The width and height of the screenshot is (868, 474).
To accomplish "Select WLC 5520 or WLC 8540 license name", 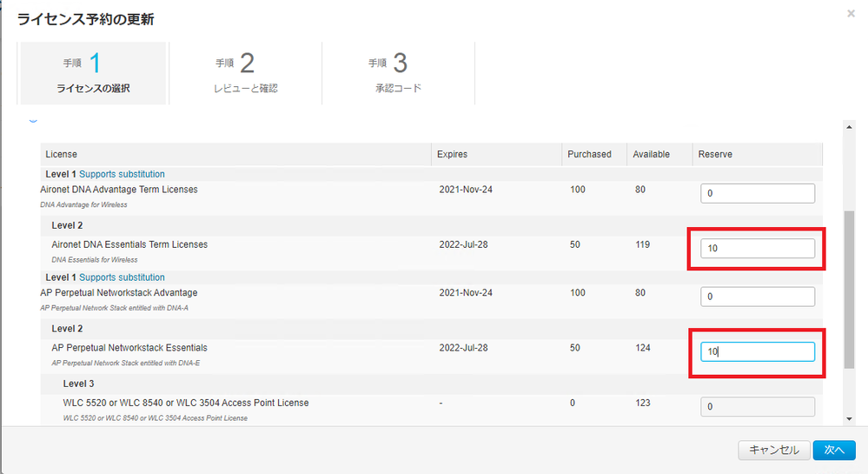I will pyautogui.click(x=186, y=403).
